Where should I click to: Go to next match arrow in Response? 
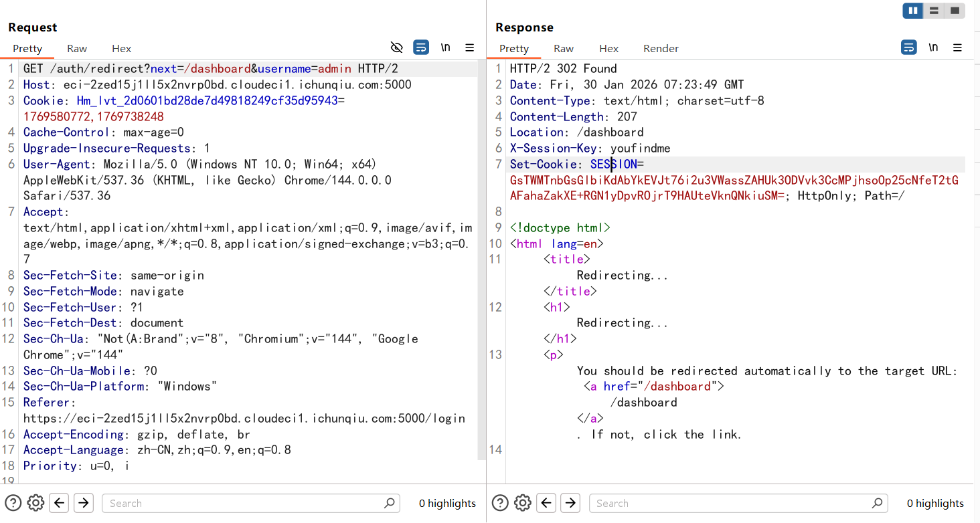[x=570, y=503]
